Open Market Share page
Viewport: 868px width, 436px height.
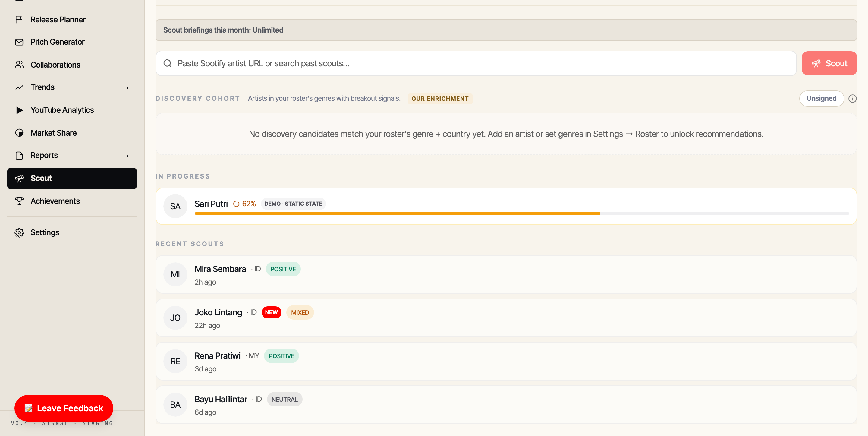[72, 133]
